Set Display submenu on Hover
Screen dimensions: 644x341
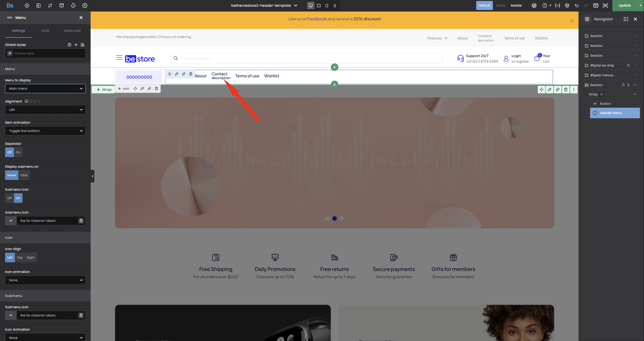[x=12, y=175]
